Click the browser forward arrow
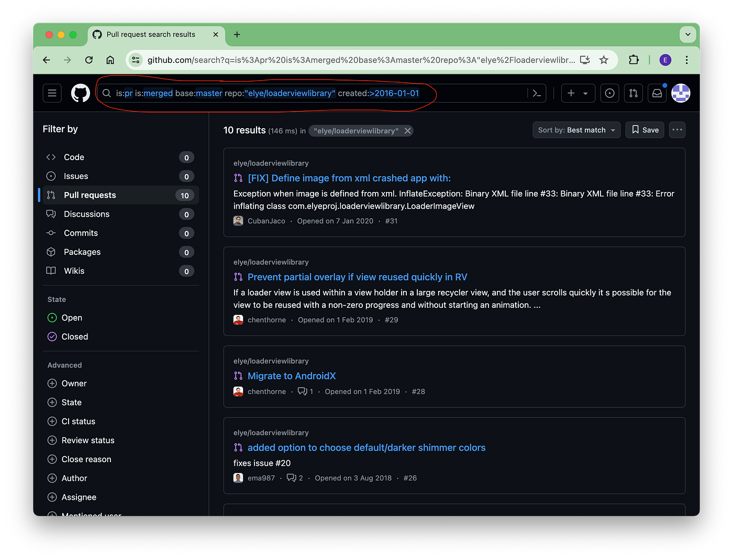This screenshot has height=560, width=733. 68,60
